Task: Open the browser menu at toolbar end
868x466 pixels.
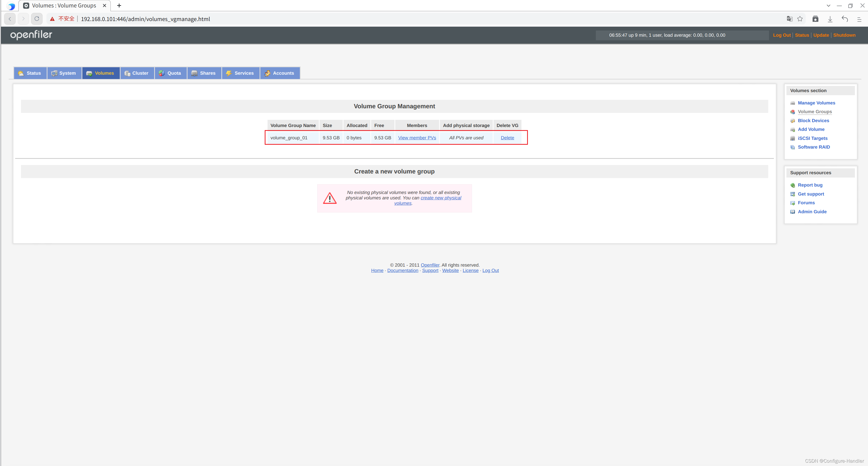Action: [x=860, y=19]
